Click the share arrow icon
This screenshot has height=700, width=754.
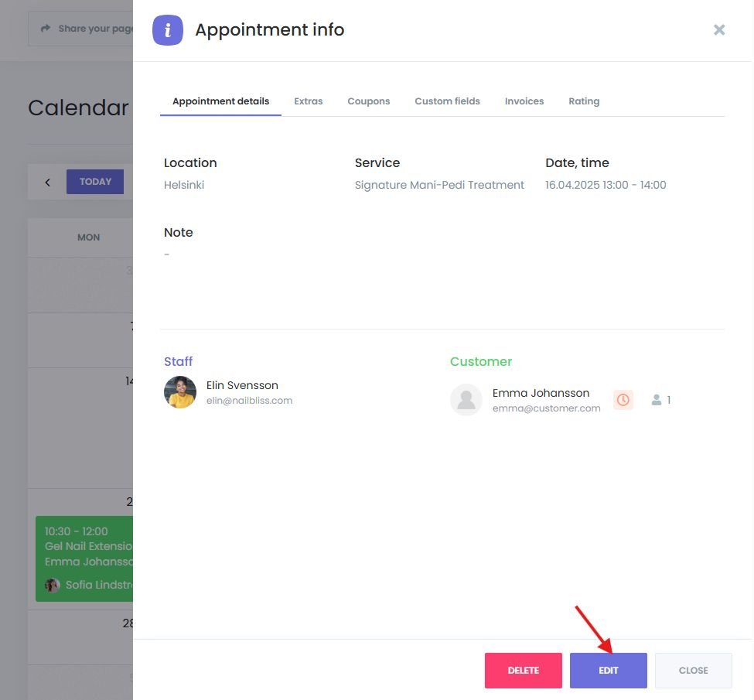tap(46, 29)
